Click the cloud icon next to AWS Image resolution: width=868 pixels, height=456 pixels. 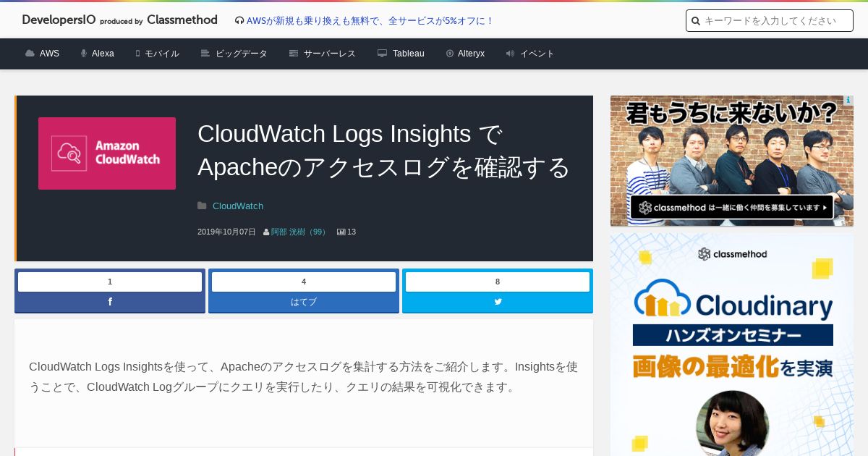pos(30,54)
